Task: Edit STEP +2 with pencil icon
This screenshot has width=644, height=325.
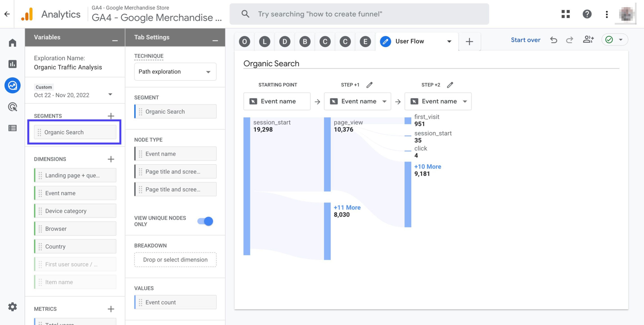Action: 450,85
